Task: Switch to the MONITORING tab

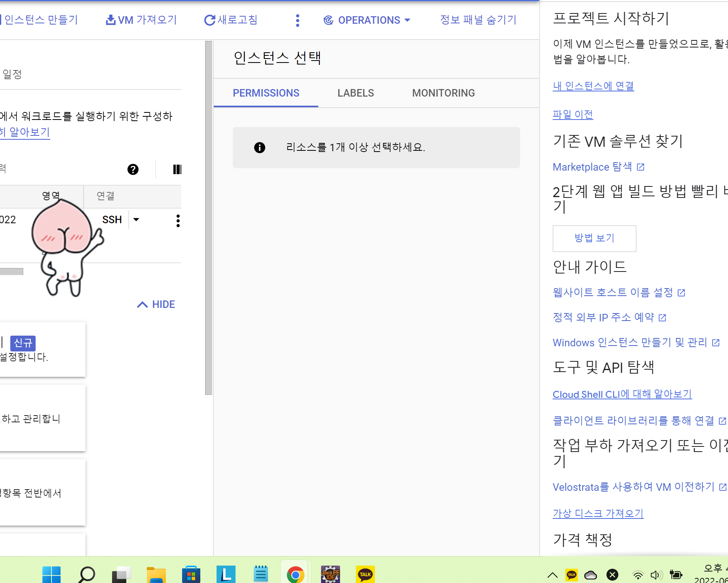Action: coord(443,93)
